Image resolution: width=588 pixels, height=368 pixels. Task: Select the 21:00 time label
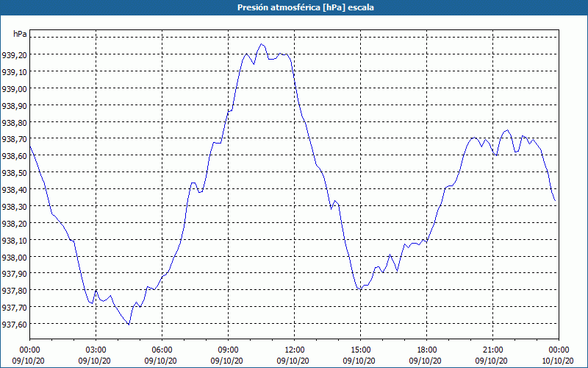pyautogui.click(x=492, y=350)
